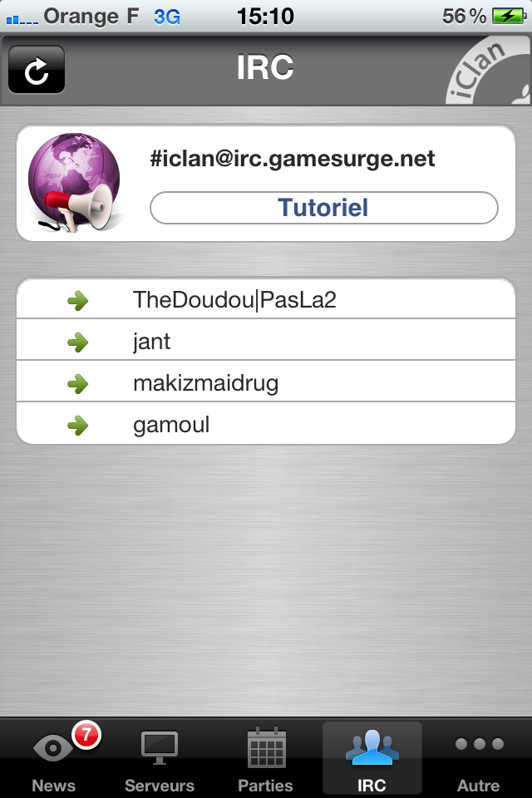Go to the Parties calendar tab

(266, 758)
